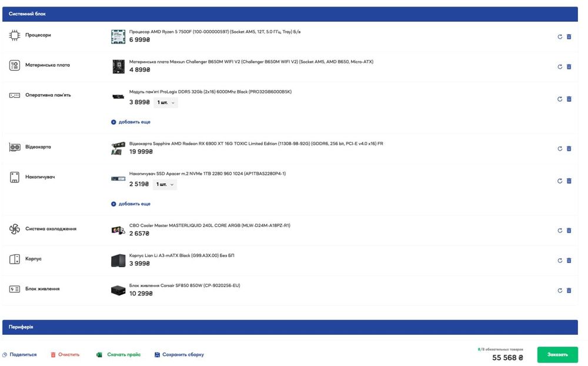Delete the Apacer NVMe 1TB SSD

pos(569,181)
